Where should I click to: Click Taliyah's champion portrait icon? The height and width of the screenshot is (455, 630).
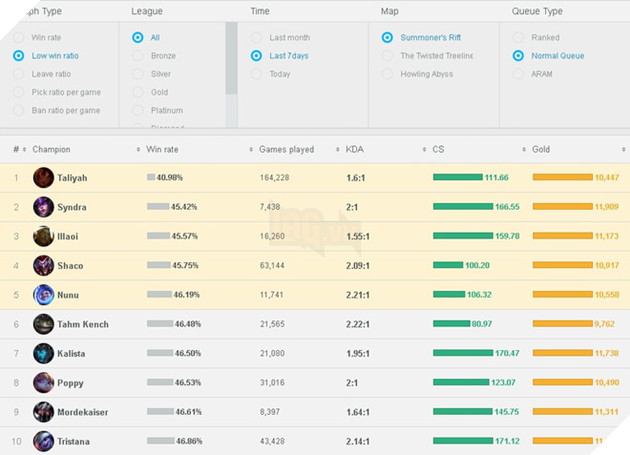[43, 178]
